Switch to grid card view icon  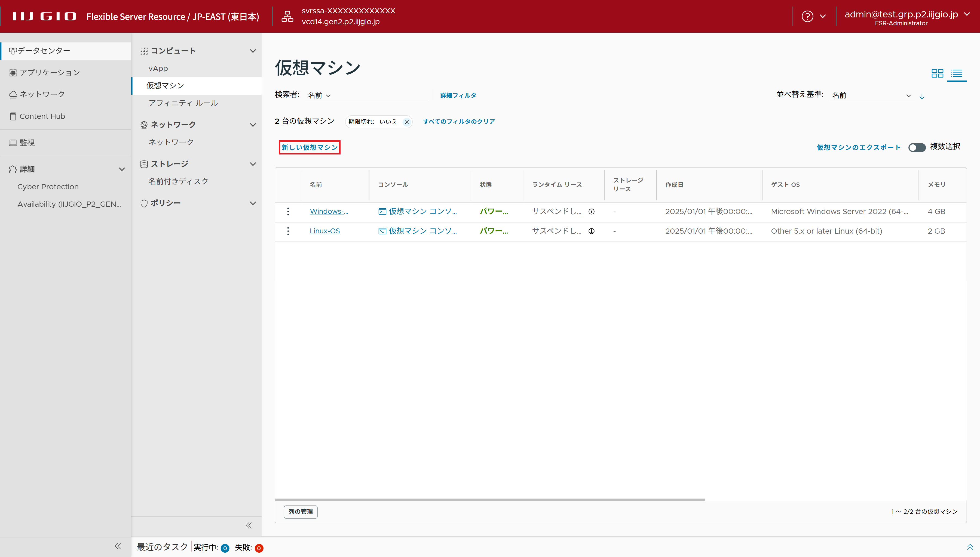[x=937, y=73]
